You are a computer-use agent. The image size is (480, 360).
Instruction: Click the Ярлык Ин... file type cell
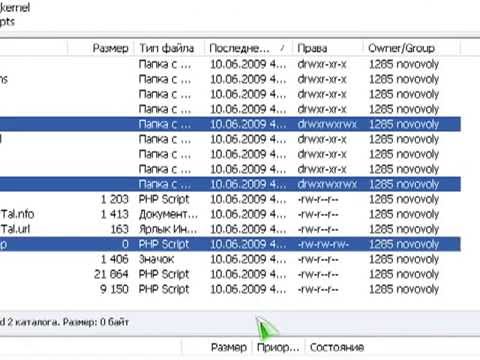point(168,229)
